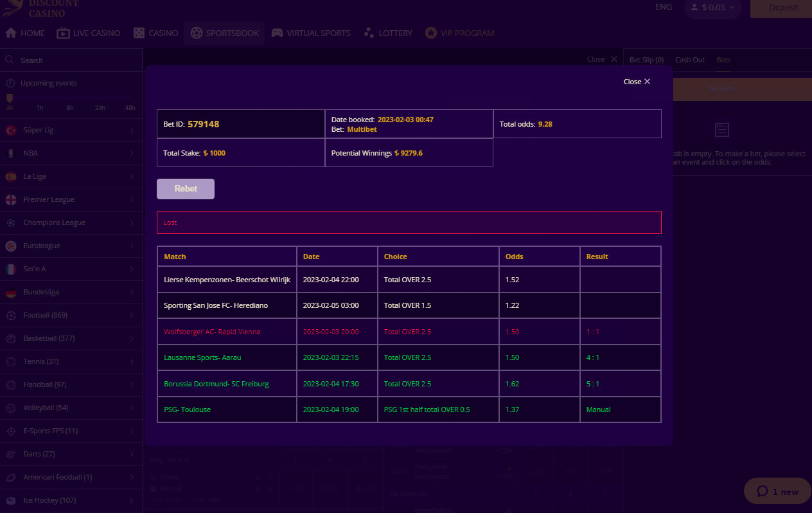This screenshot has width=812, height=513.
Task: Open the live chat bubble with 1 new
Action: [777, 491]
